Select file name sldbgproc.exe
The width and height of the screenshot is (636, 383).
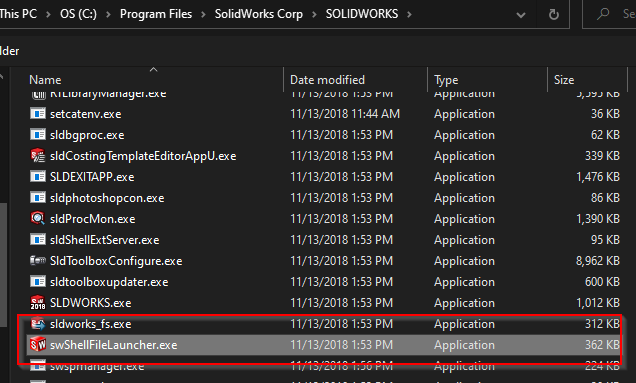(87, 135)
